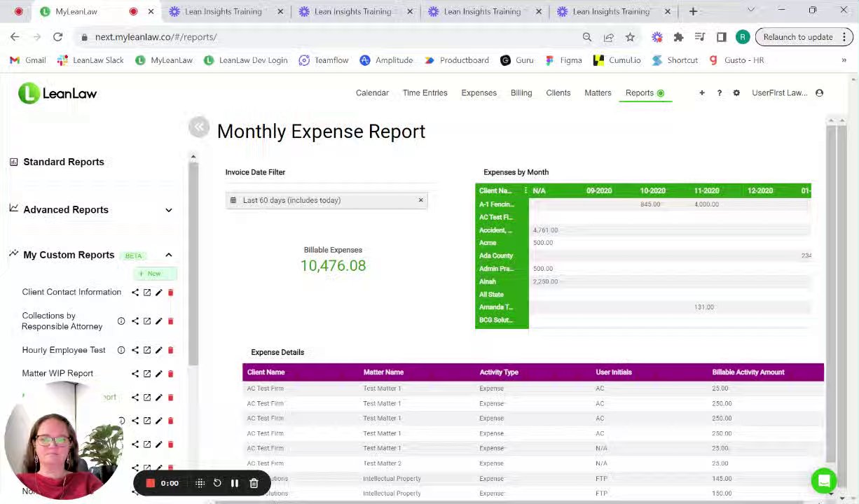Viewport: 859px width, 504px height.
Task: Share the Hourly Employee Test report
Action: click(135, 350)
